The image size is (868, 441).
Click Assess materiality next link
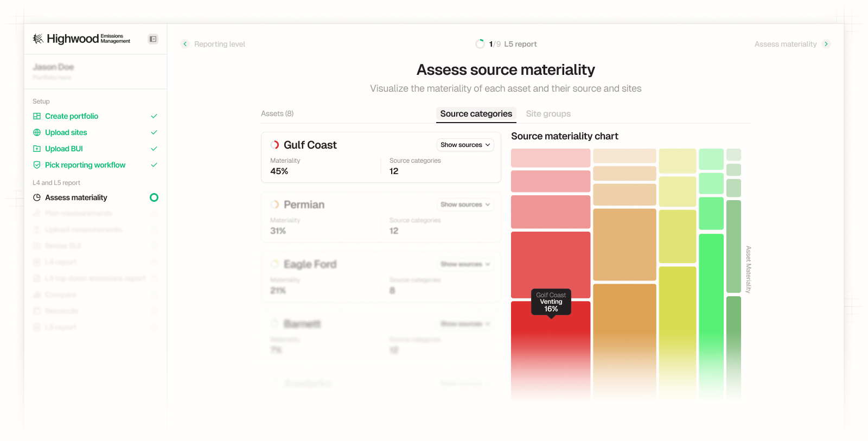click(x=786, y=44)
